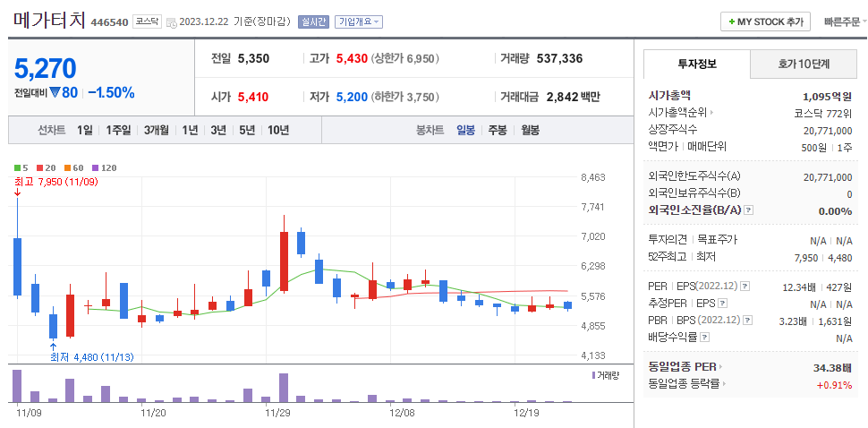Click the purple 거래량 legend marker

point(594,375)
